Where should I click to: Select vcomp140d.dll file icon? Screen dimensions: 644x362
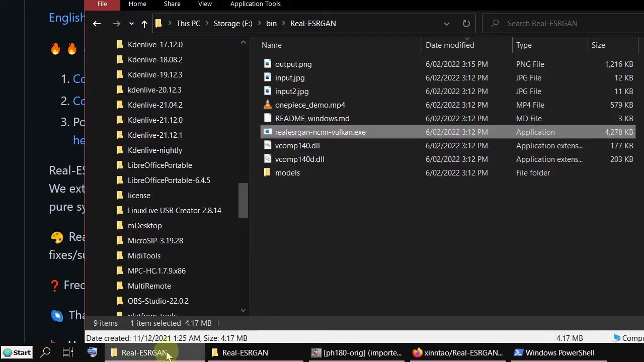(267, 159)
